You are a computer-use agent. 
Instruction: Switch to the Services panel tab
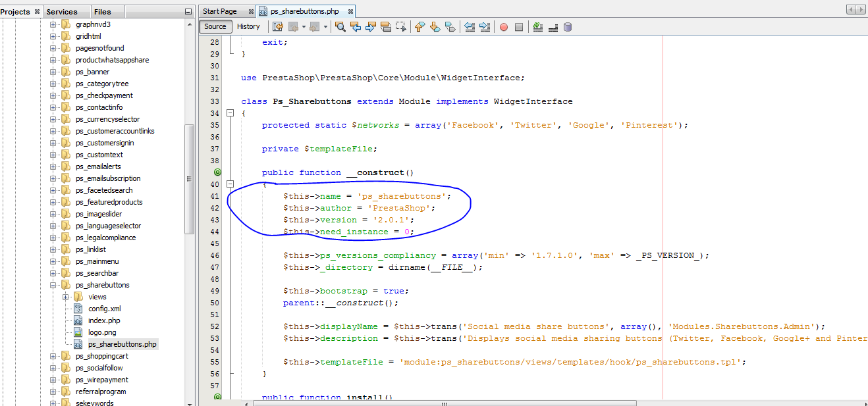point(62,11)
